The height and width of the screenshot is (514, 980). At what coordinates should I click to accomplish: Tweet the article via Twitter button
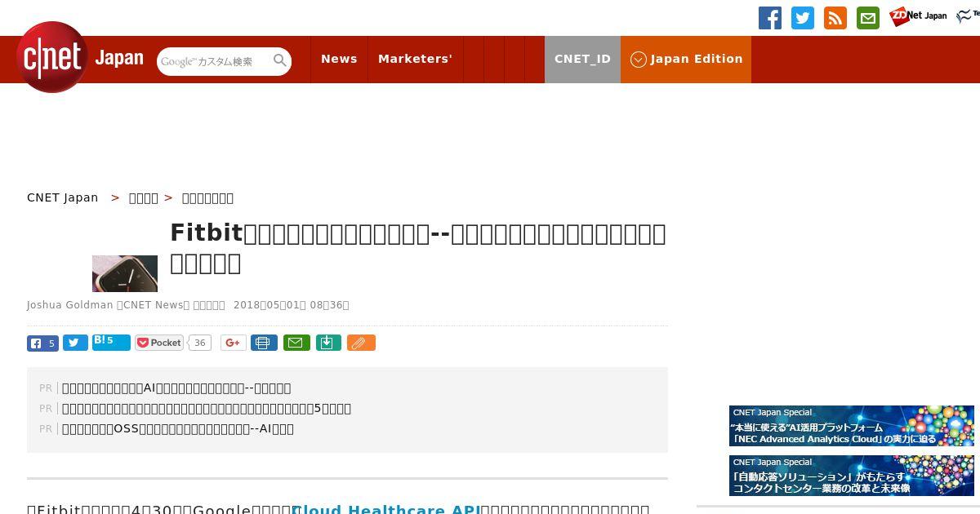click(75, 343)
